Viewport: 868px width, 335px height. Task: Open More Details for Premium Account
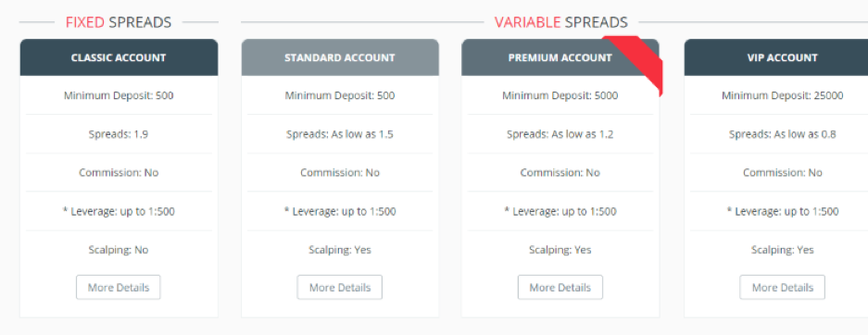click(560, 288)
